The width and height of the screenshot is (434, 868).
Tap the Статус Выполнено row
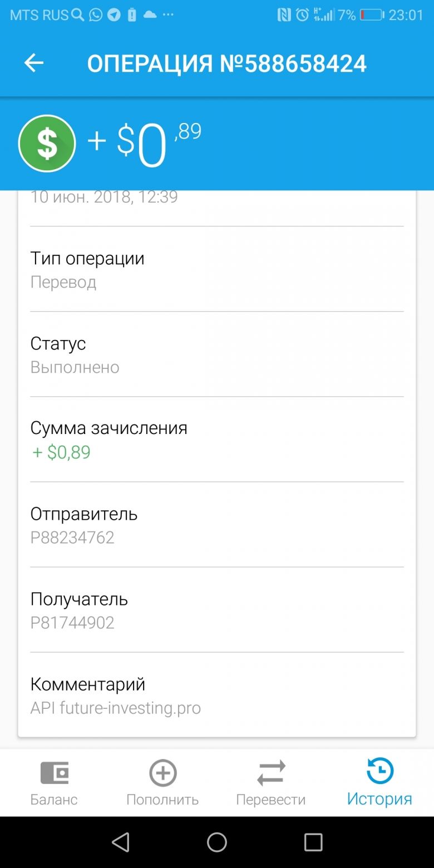click(217, 354)
